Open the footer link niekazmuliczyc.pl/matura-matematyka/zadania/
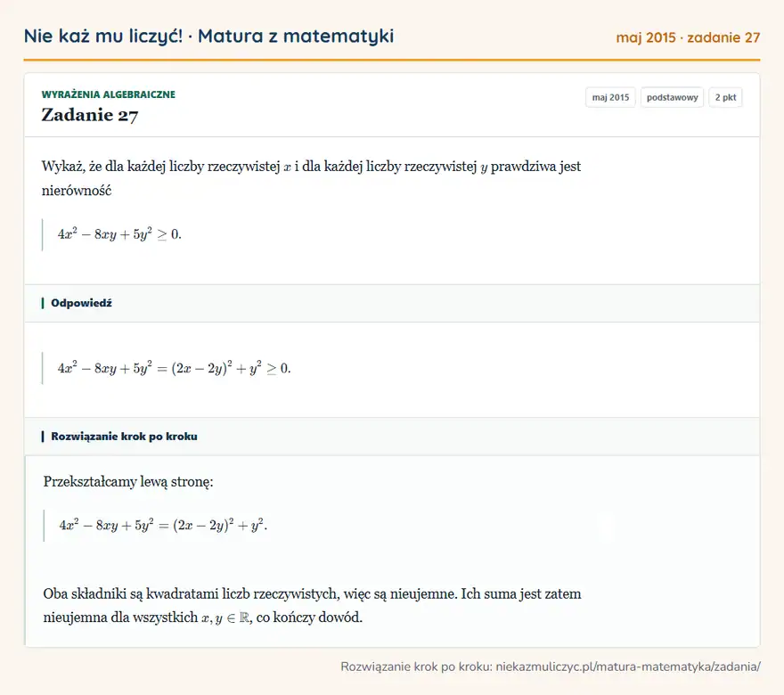Image resolution: width=784 pixels, height=695 pixels. pyautogui.click(x=628, y=666)
